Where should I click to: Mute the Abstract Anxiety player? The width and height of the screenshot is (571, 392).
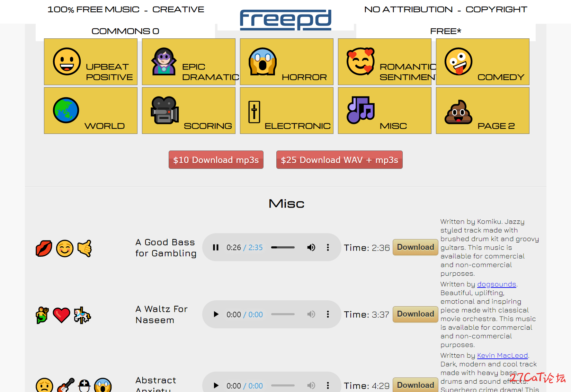[x=311, y=385]
